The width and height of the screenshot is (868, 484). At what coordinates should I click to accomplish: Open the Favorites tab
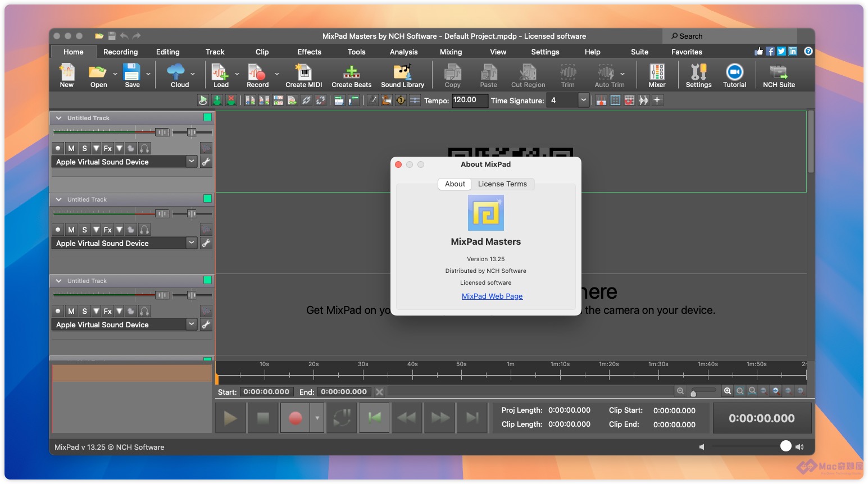(x=687, y=52)
